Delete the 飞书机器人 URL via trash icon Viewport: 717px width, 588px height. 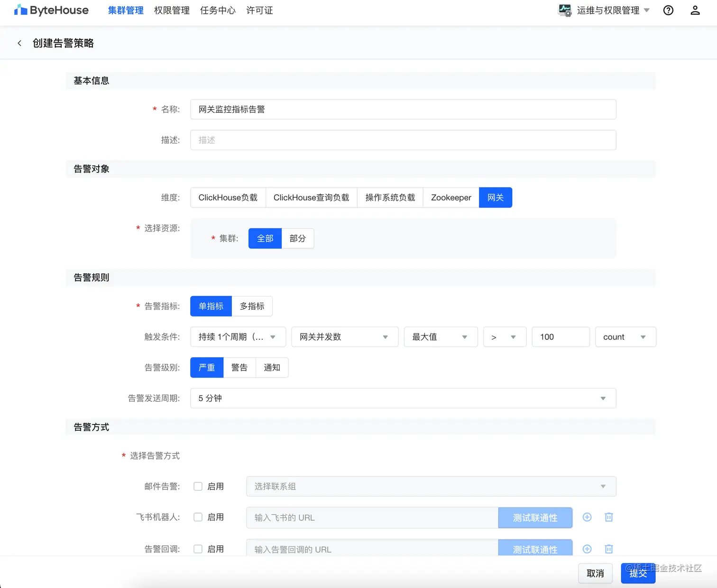pyautogui.click(x=609, y=517)
